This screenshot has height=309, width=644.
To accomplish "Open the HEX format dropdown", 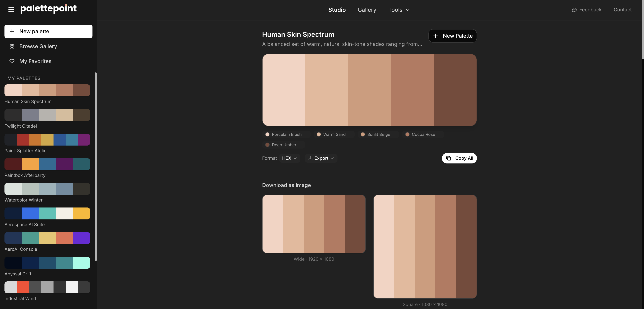I will (x=289, y=158).
